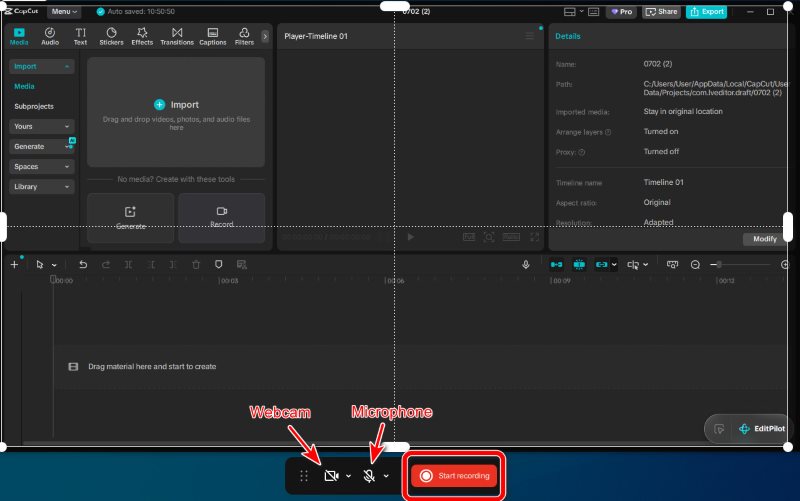Click the zoom out timeline icon

point(695,264)
